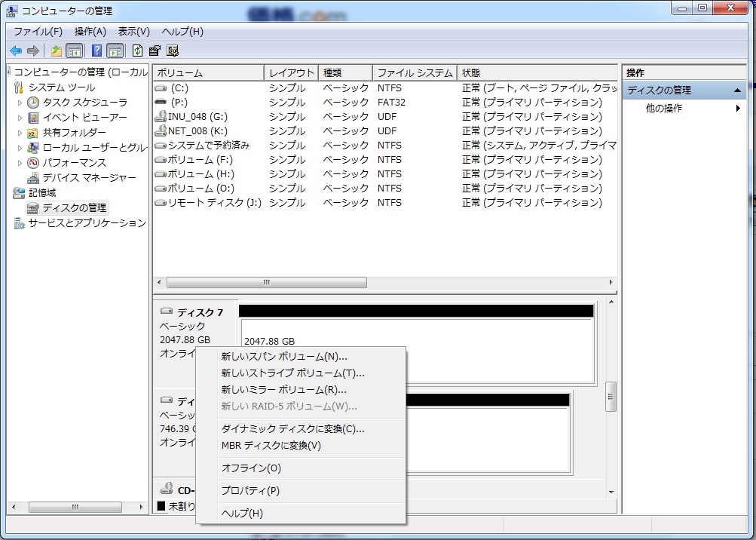Choose MBR ディスクに変換(V) from context menu
Screen dimensions: 756x540
(x=271, y=446)
